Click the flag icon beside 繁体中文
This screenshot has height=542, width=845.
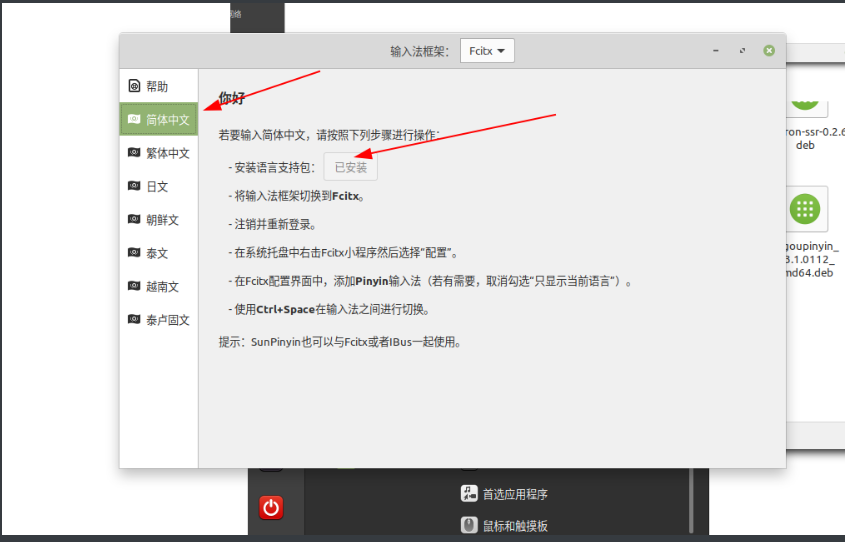click(134, 152)
